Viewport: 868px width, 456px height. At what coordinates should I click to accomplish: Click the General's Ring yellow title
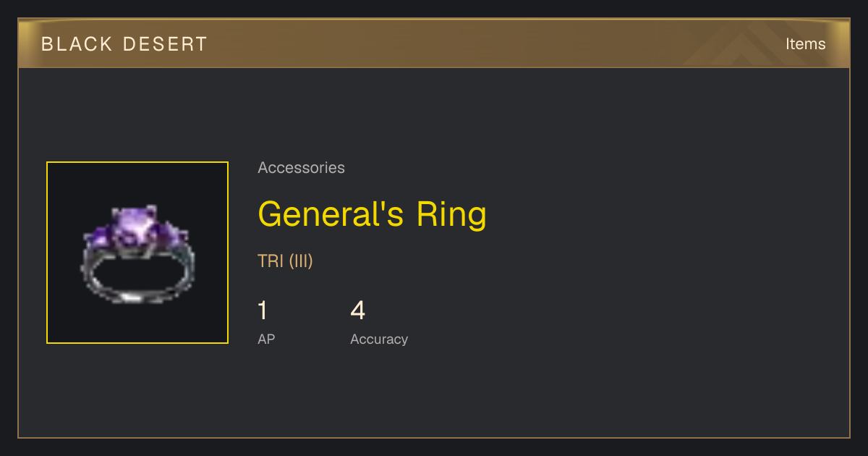click(x=373, y=214)
